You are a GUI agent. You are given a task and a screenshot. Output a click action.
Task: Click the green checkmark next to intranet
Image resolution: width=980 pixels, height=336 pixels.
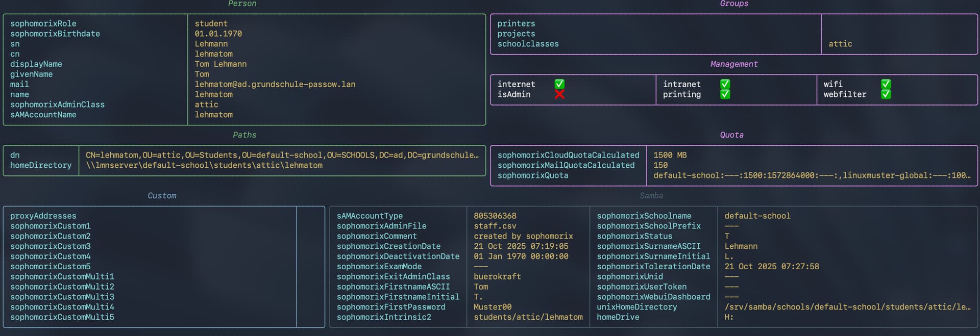[725, 84]
